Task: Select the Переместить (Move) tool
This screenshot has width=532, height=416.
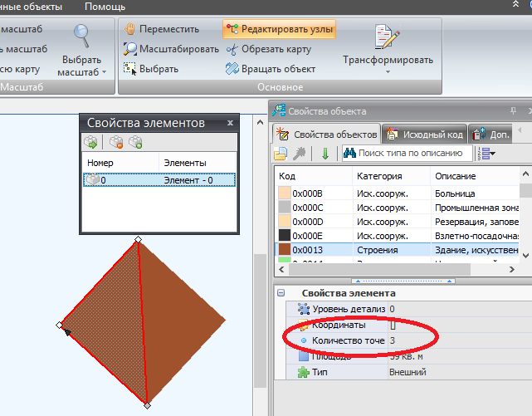Action: coord(163,29)
